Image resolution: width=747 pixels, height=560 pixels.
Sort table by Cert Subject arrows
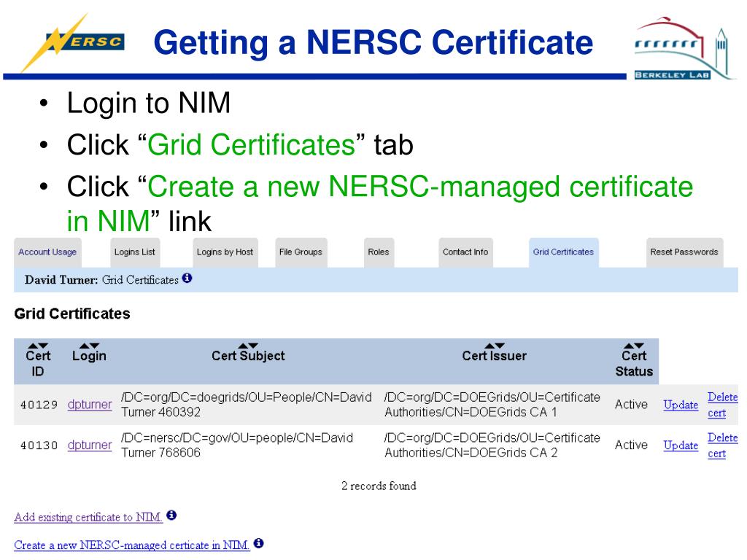[248, 346]
